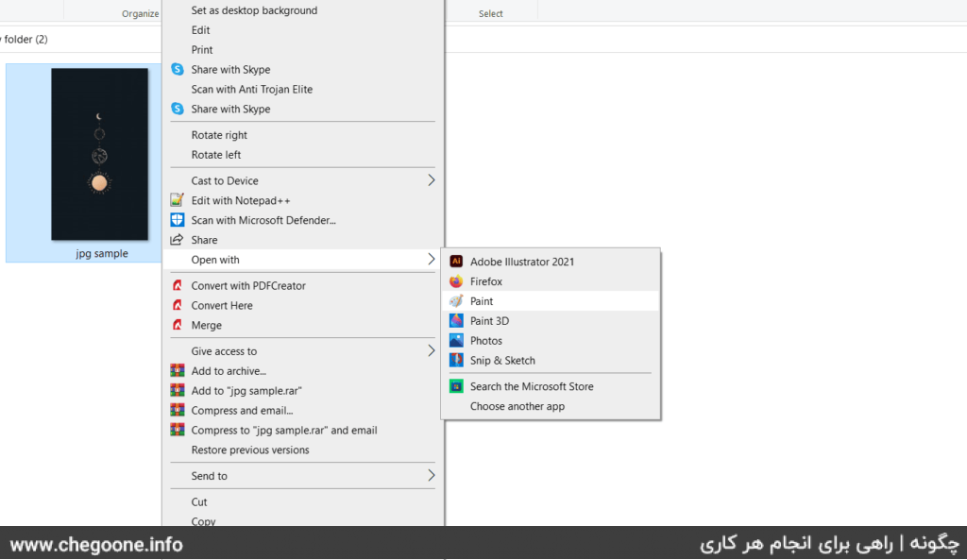Image resolution: width=967 pixels, height=560 pixels.
Task: Select Rotate right
Action: [219, 135]
